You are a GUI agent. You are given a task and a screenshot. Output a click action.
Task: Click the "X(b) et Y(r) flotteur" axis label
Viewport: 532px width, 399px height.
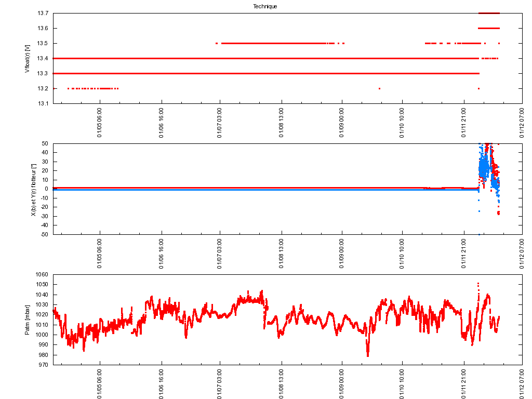33,190
